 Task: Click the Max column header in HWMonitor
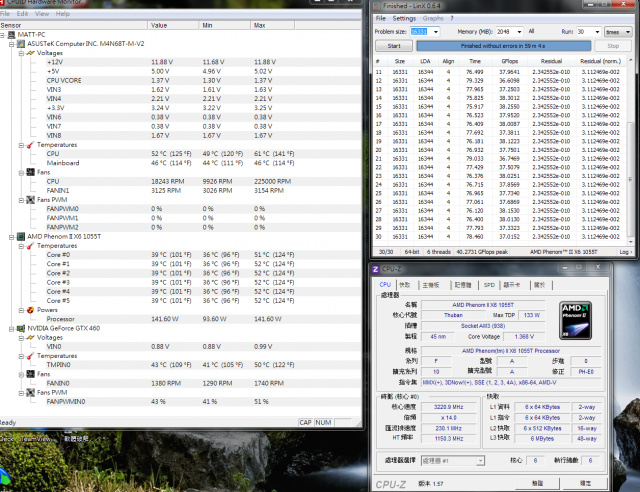272,25
